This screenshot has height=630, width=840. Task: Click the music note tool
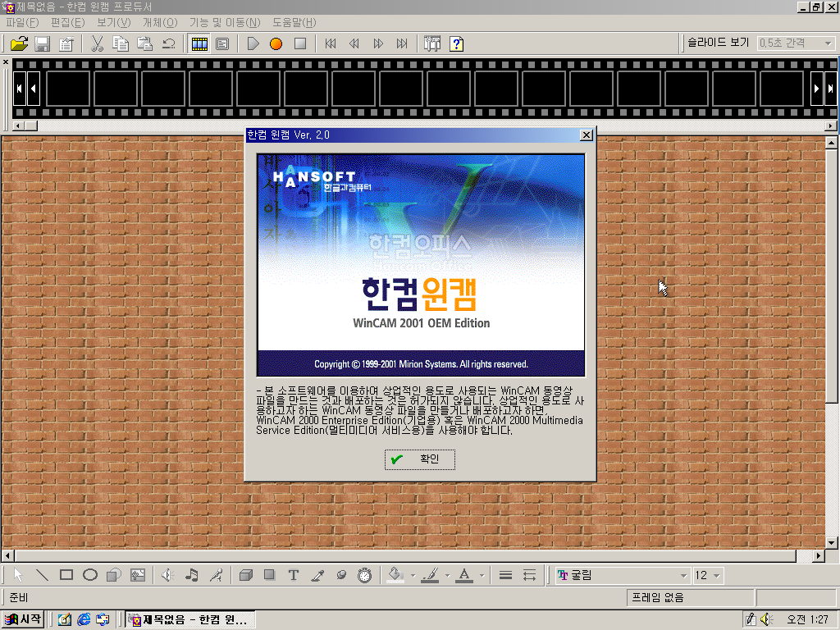point(192,575)
